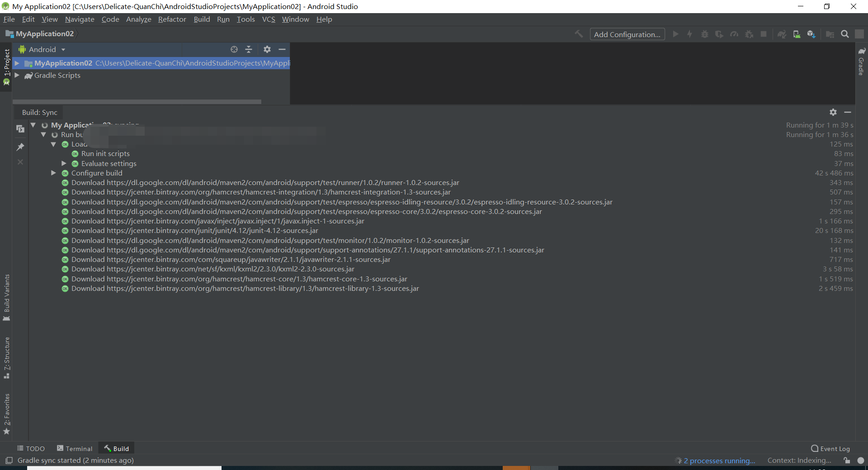This screenshot has width=868, height=470.
Task: Click Add Configuration button
Action: (627, 34)
